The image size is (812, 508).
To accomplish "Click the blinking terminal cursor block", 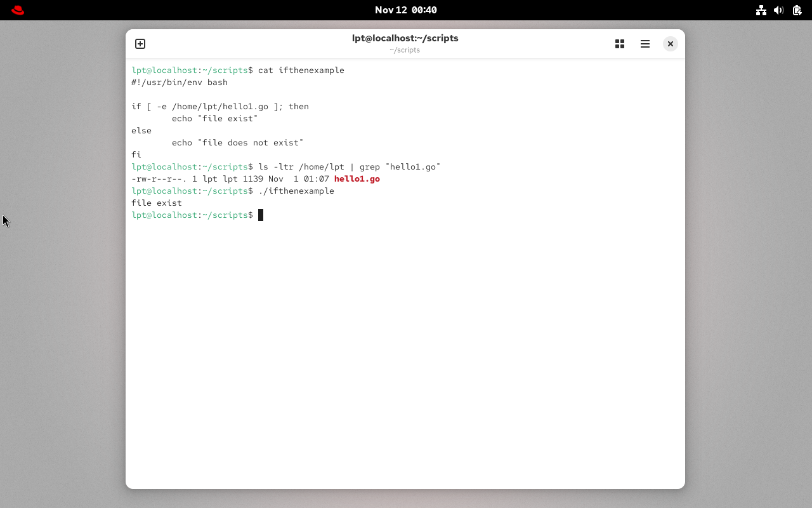I will pos(260,215).
